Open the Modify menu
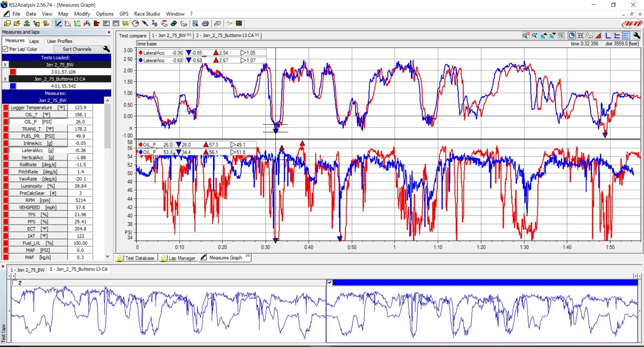 point(82,14)
